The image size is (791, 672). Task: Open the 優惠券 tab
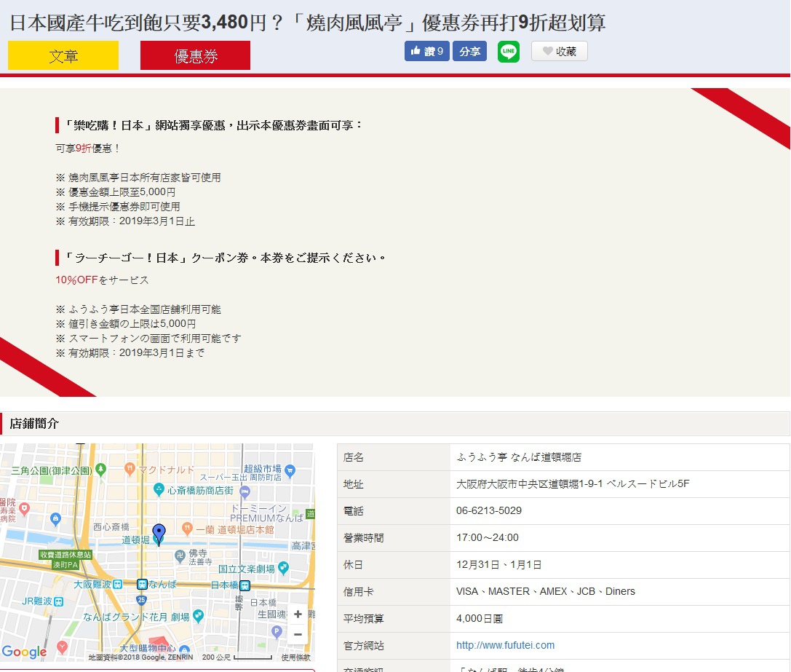point(195,55)
